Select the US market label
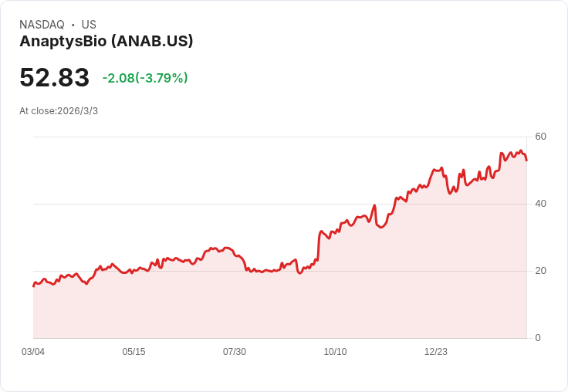Image resolution: width=568 pixels, height=392 pixels. pos(89,25)
